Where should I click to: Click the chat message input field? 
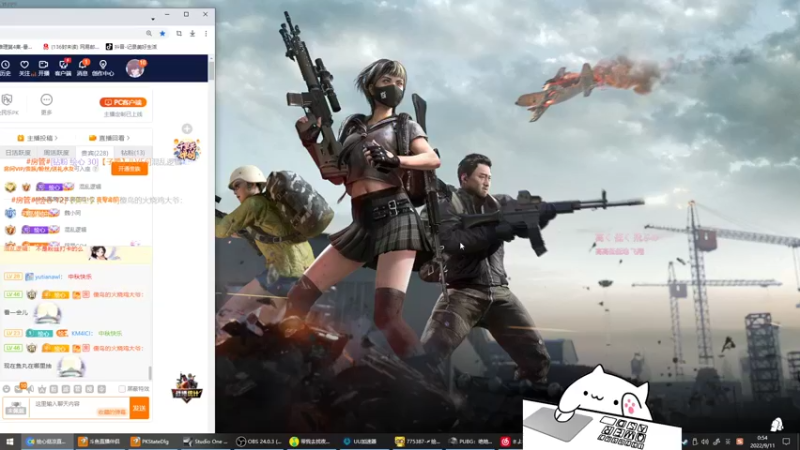80,408
